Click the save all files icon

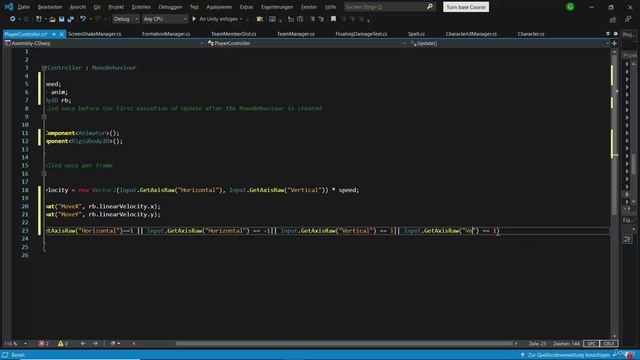pos(71,19)
